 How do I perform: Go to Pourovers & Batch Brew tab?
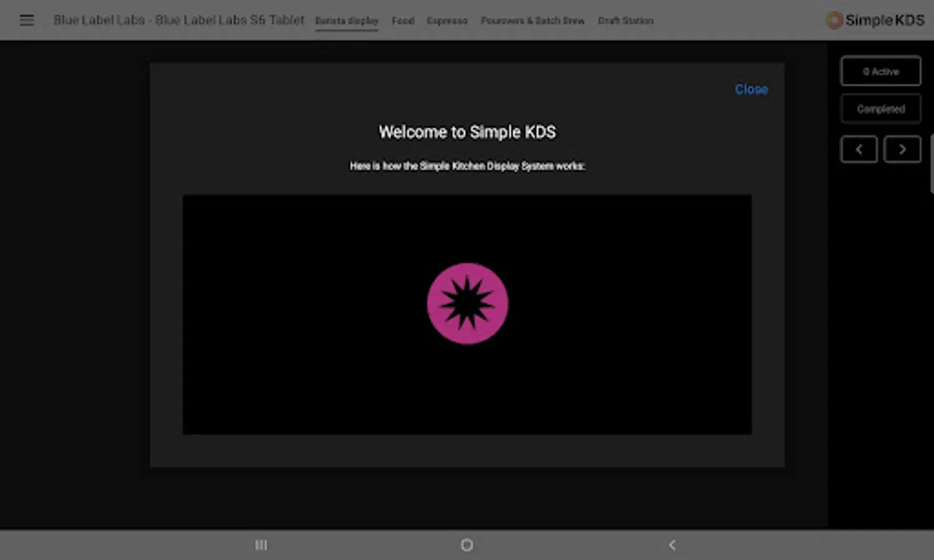[x=533, y=21]
